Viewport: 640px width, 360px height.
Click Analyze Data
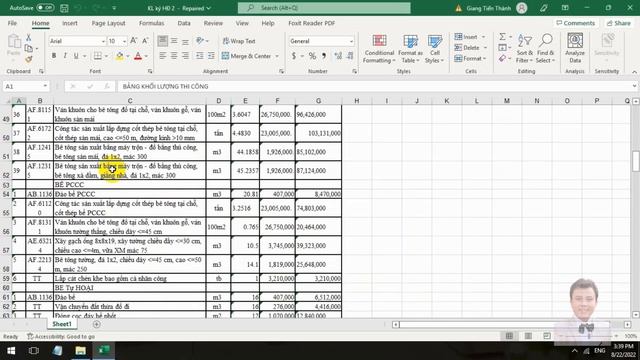pyautogui.click(x=575, y=49)
